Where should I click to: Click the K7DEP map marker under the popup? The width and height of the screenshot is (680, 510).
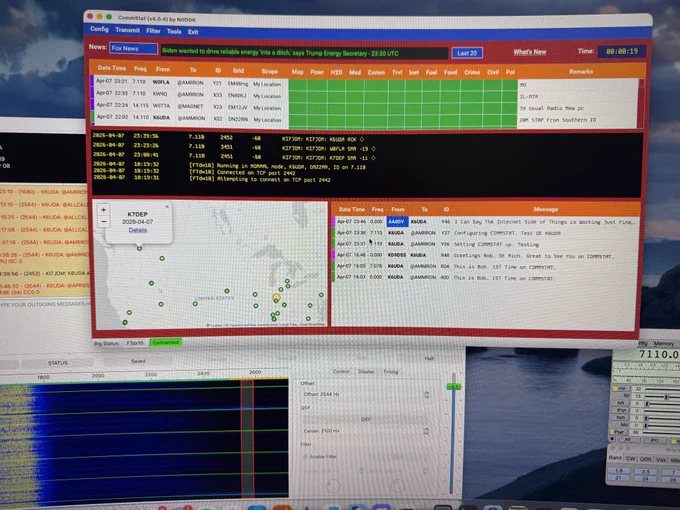[140, 248]
